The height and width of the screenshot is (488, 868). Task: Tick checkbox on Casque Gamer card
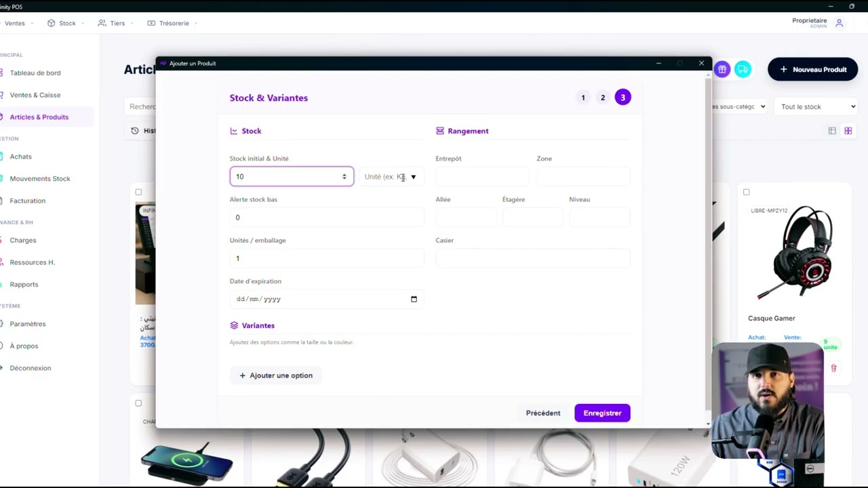click(x=746, y=192)
